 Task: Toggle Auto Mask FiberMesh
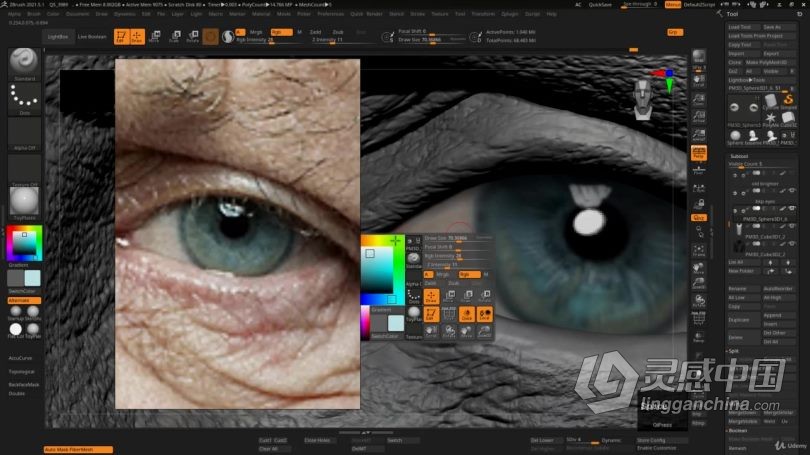pyautogui.click(x=77, y=449)
